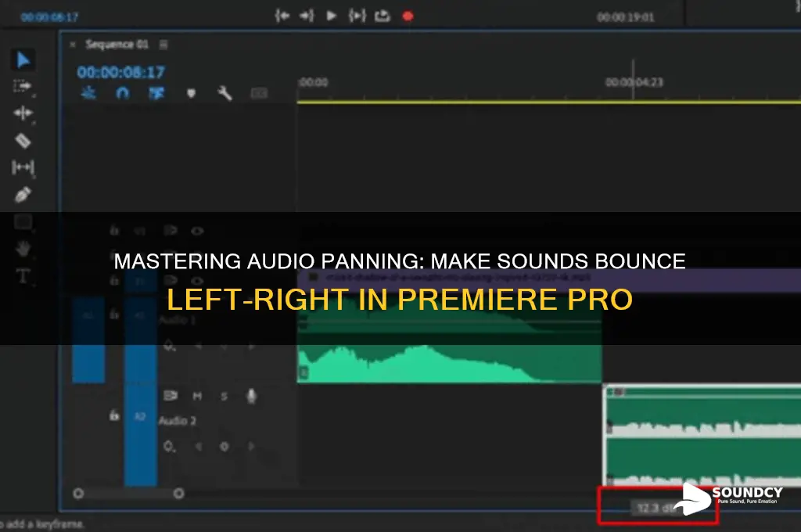
Task: Open Timeline Display Settings wrench
Action: coord(224,93)
